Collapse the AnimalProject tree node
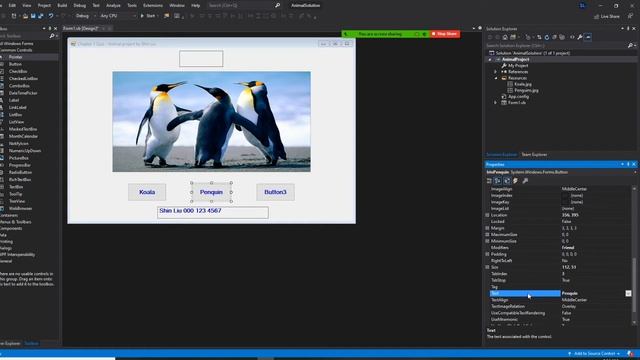This screenshot has height=360, width=640. point(490,59)
